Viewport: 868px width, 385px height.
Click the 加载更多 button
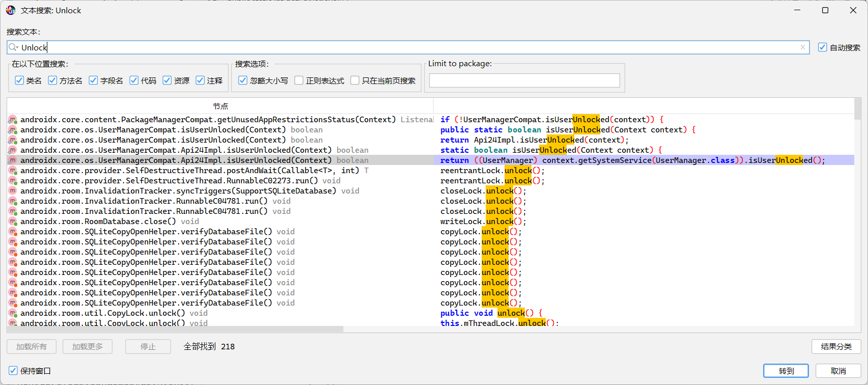(x=88, y=347)
